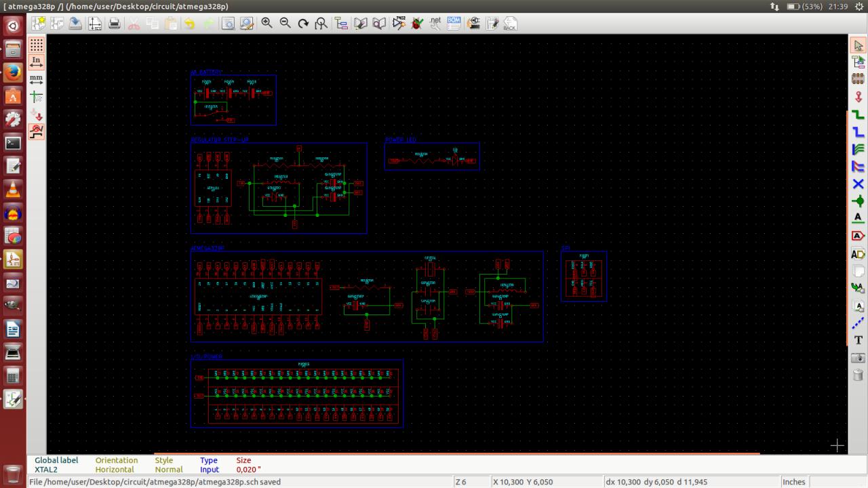Image resolution: width=868 pixels, height=488 pixels.
Task: Click the ATMEGA328P microcontroller symbol
Action: pos(258,296)
